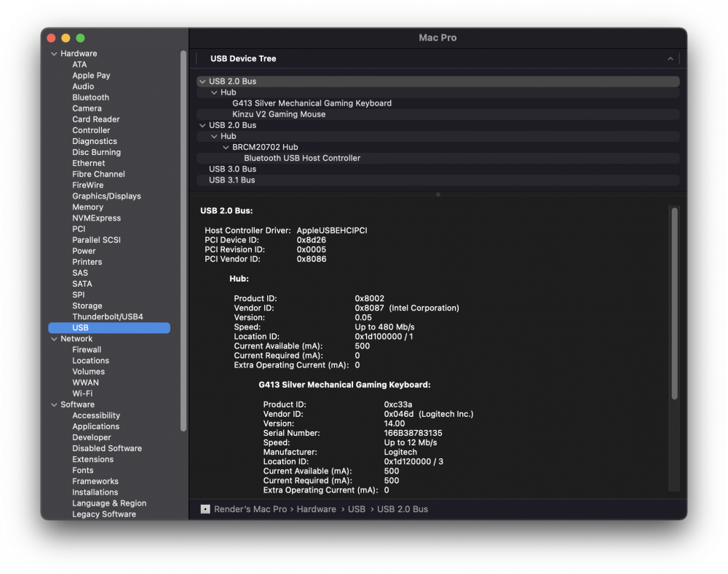The image size is (728, 574).
Task: Select PCI in the sidebar
Action: click(x=79, y=229)
